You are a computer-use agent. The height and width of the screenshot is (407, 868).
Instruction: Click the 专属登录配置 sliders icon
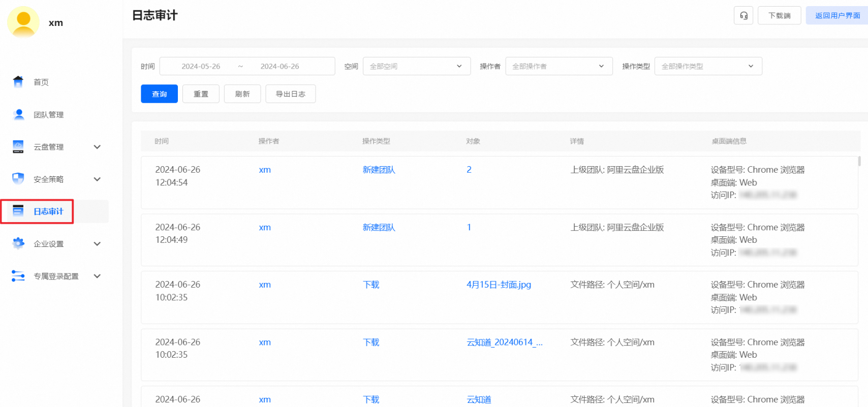18,276
